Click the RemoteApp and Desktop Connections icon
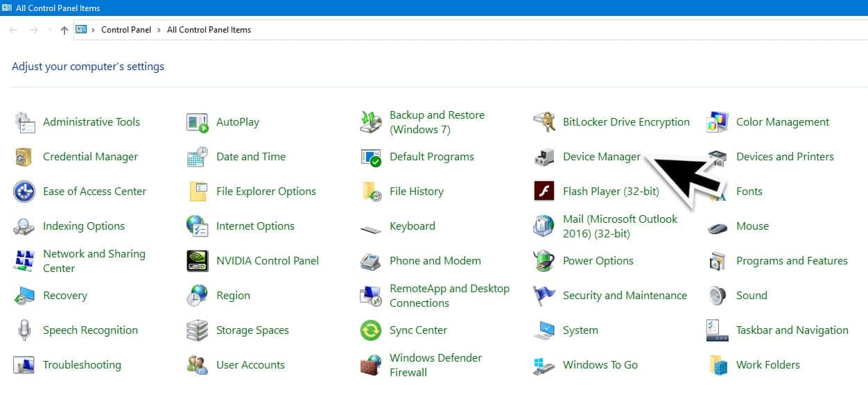Viewport: 868px width, 406px height. pos(371,296)
